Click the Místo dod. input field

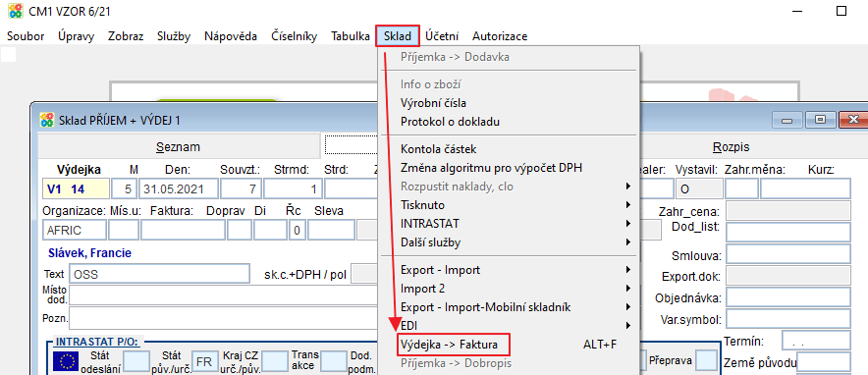(224, 295)
